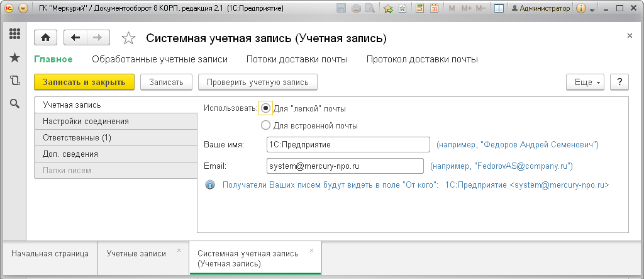Image resolution: width=644 pixels, height=279 pixels.
Task: Open the favorites list page-star icon
Action: coord(402,8)
